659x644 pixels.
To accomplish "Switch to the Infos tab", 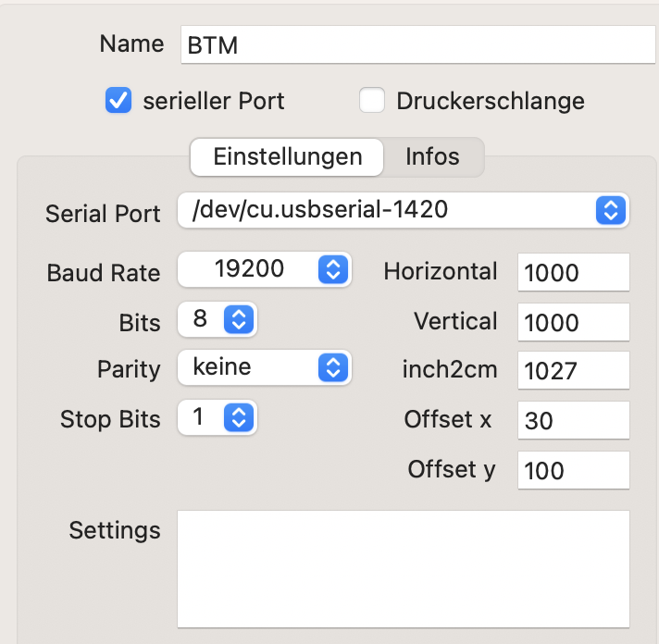I will pos(432,156).
